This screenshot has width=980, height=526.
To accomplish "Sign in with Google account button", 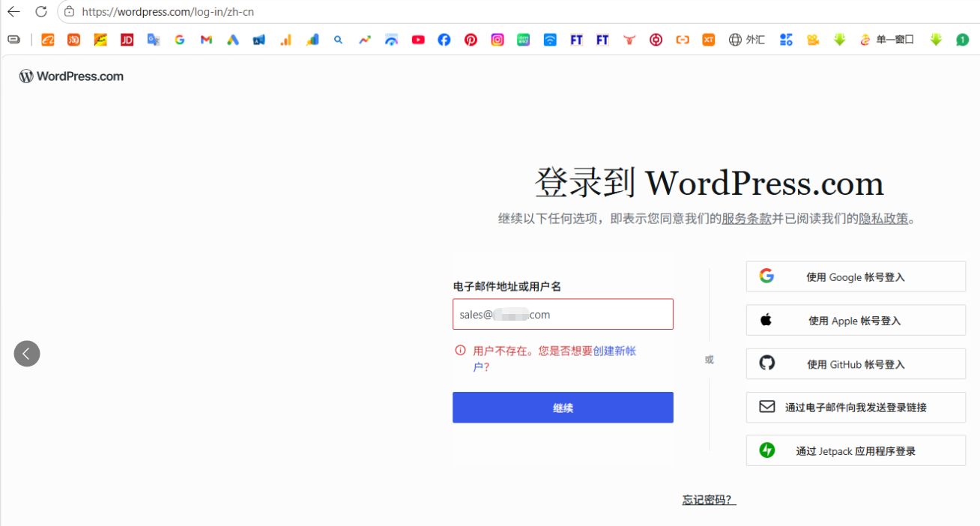I will pos(856,276).
